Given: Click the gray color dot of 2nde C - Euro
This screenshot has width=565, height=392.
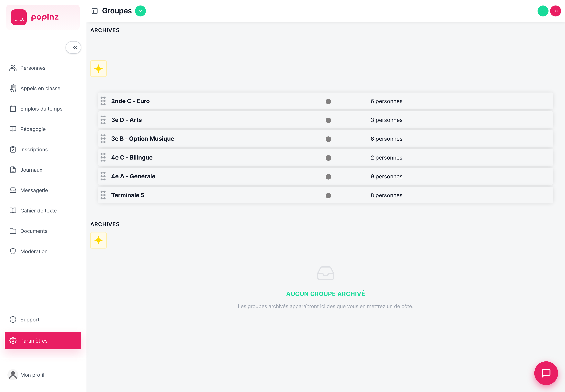Looking at the screenshot, I should click(x=328, y=102).
